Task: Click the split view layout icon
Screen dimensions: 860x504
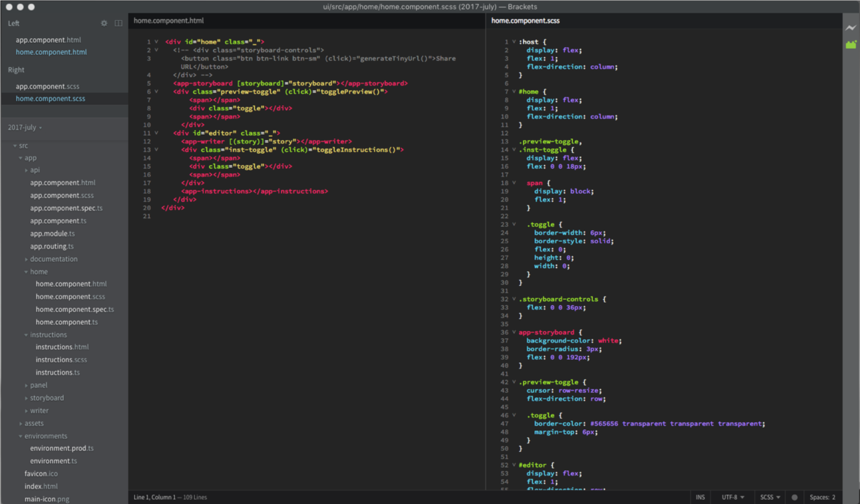Action: (x=118, y=23)
